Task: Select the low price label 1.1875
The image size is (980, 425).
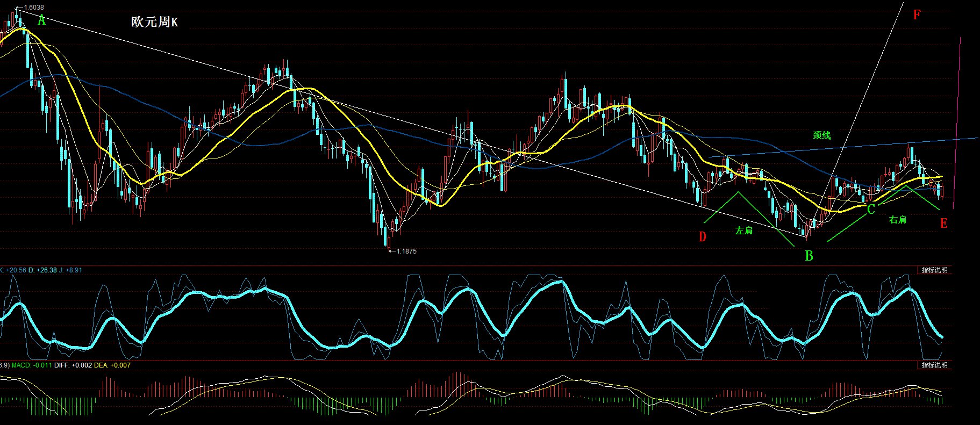Action: (x=406, y=251)
